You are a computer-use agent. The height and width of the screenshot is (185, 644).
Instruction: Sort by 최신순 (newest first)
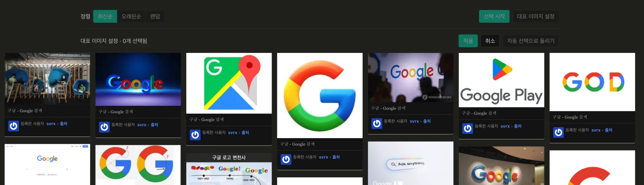point(105,16)
